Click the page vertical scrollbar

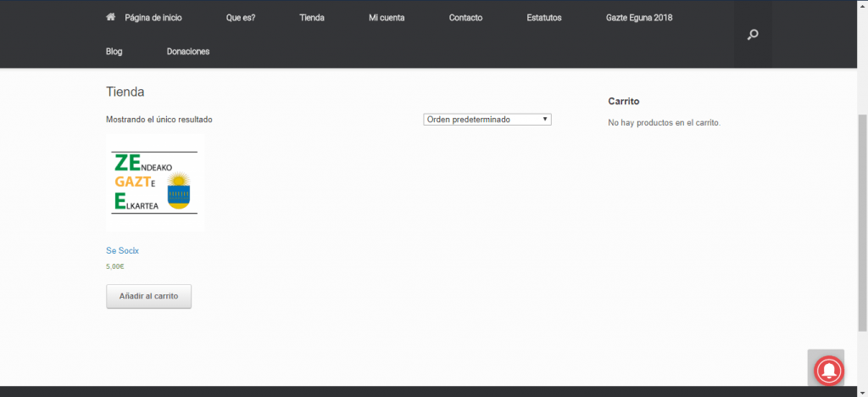863,221
